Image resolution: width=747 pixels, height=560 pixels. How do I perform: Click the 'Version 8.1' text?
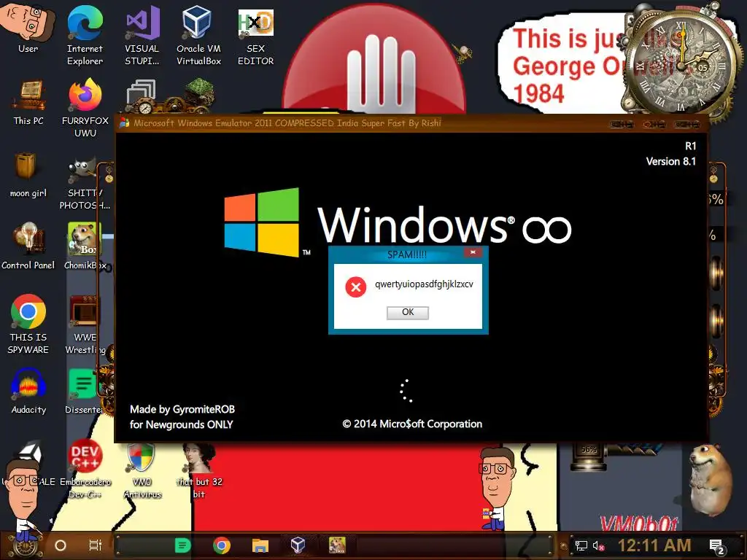[671, 161]
